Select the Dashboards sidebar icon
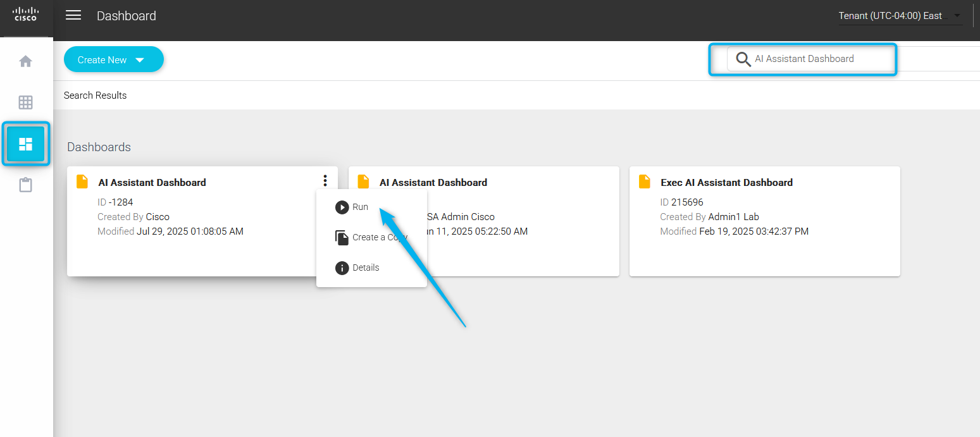 (25, 144)
